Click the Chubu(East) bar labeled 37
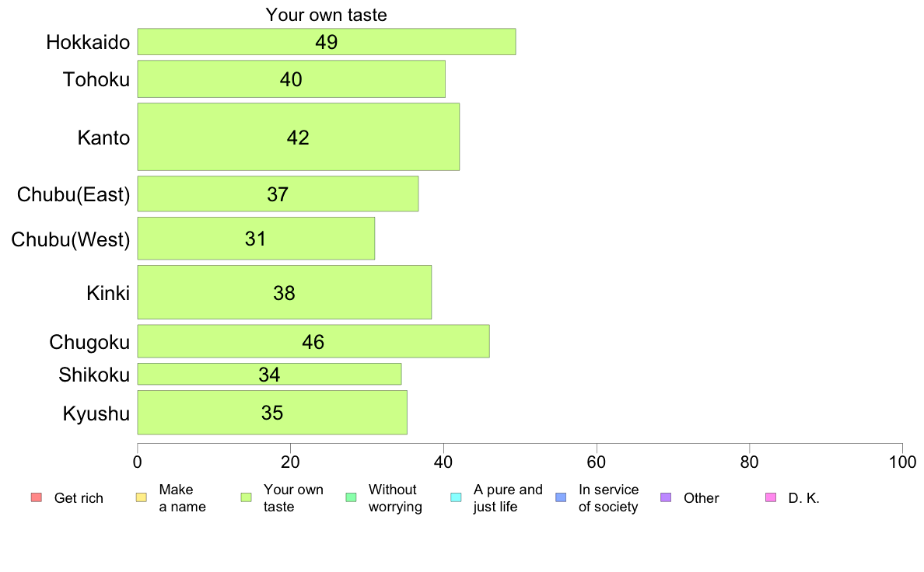 pyautogui.click(x=278, y=194)
